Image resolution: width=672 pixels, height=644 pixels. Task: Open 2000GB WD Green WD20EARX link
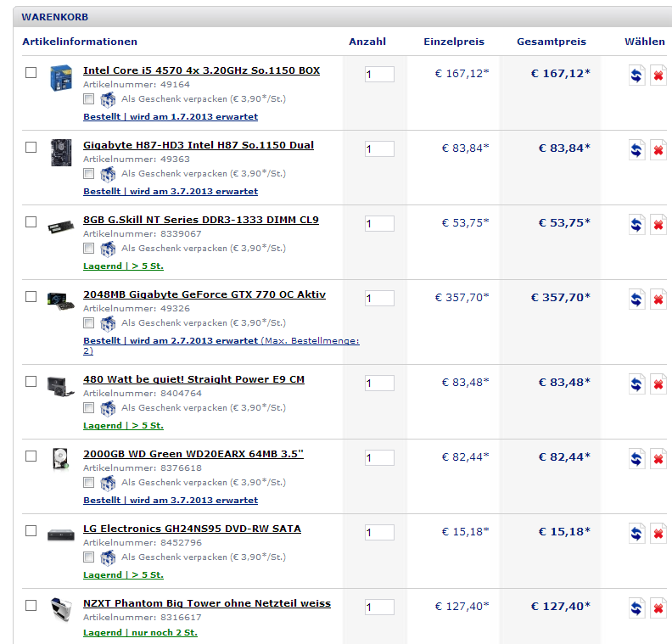[193, 454]
